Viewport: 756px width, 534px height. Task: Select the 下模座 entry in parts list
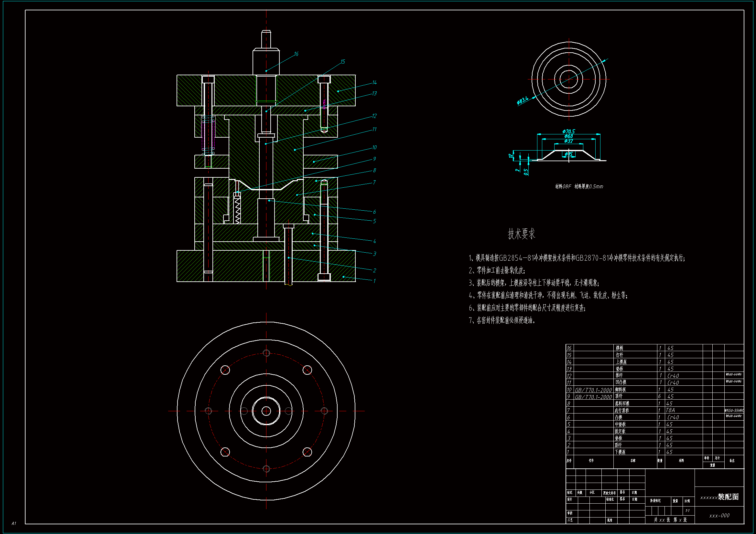point(620,452)
